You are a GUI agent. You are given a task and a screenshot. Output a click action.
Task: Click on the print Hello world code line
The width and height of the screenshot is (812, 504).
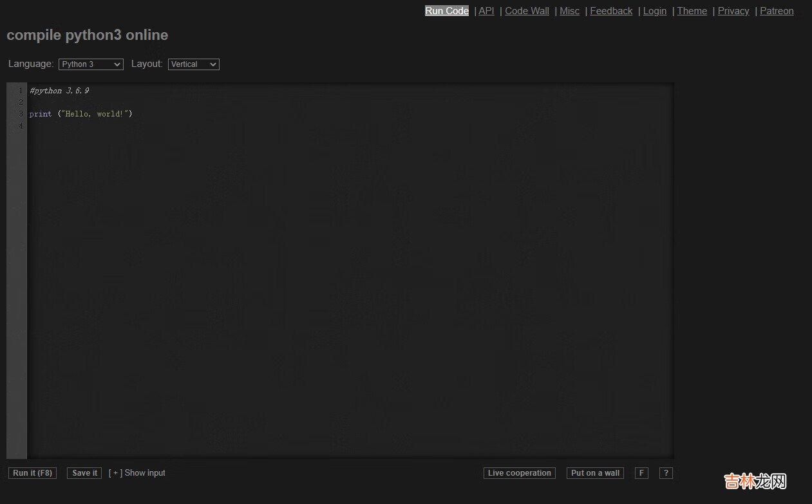coord(80,114)
